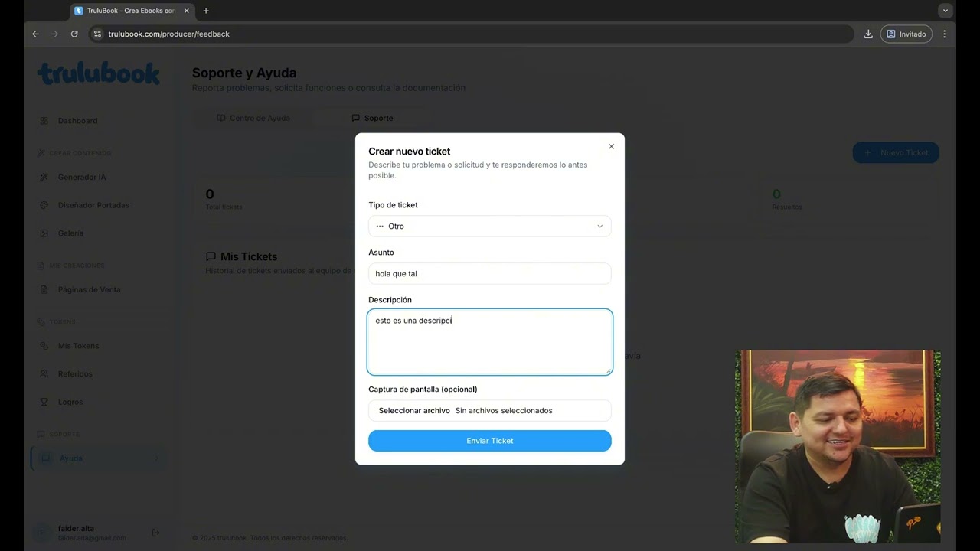Screen dimensions: 980x551
Task: Click the TruluBook tab title
Action: 132,11
